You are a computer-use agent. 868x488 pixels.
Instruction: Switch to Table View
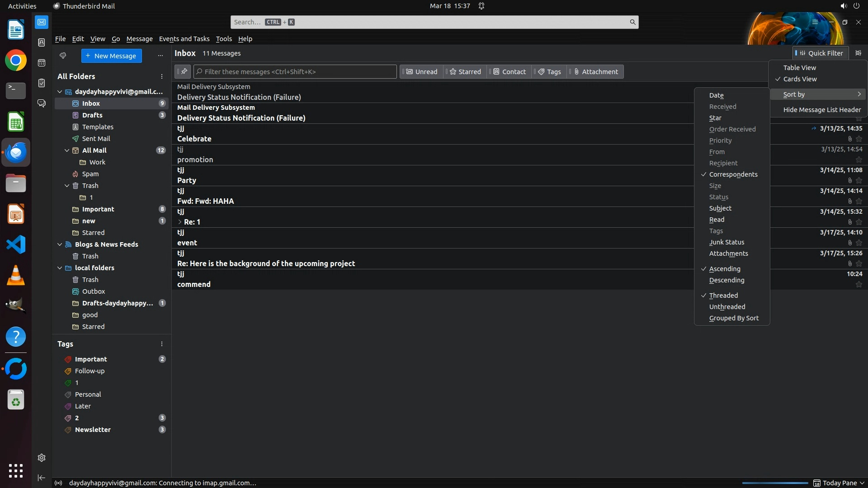pyautogui.click(x=799, y=68)
